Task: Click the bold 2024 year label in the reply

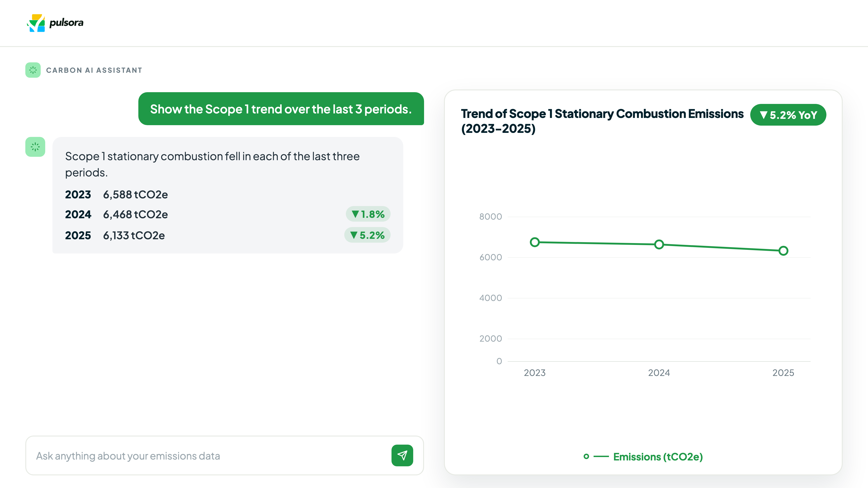Action: 78,214
